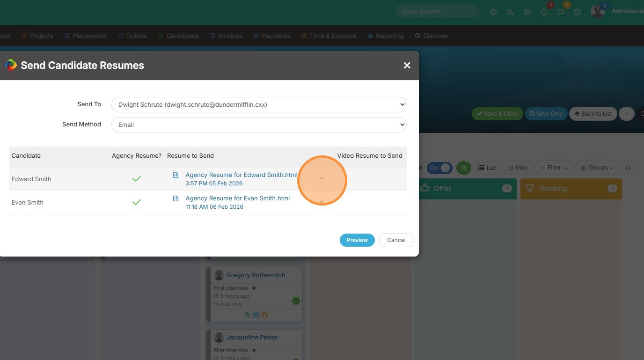Open the notifications bell icon

544,12
